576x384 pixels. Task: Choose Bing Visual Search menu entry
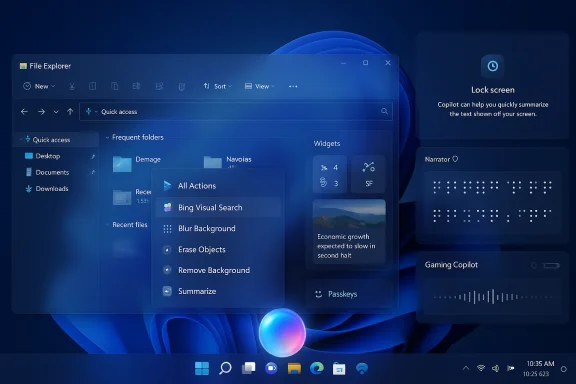(219, 208)
